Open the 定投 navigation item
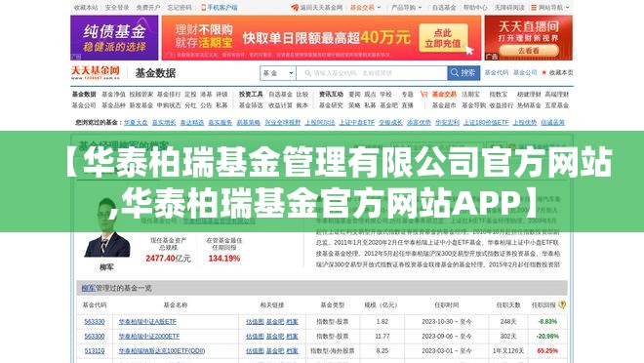Image resolution: width=644 pixels, height=363 pixels. pos(190,95)
